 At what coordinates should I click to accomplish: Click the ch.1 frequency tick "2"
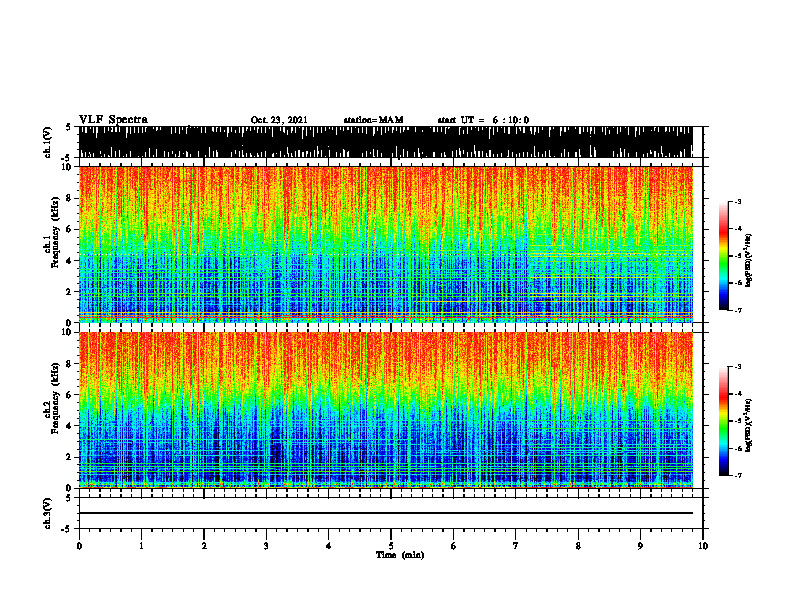[69, 292]
